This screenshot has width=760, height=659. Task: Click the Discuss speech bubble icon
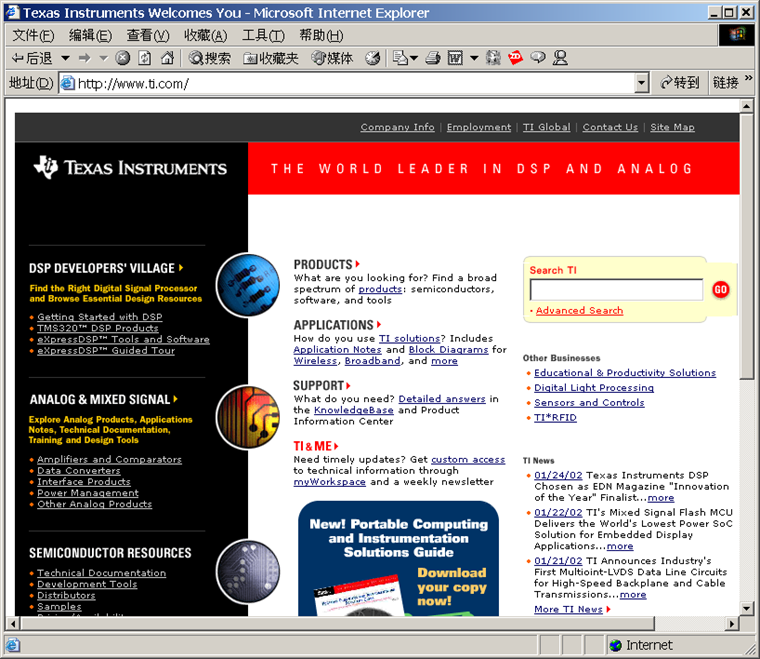click(538, 58)
